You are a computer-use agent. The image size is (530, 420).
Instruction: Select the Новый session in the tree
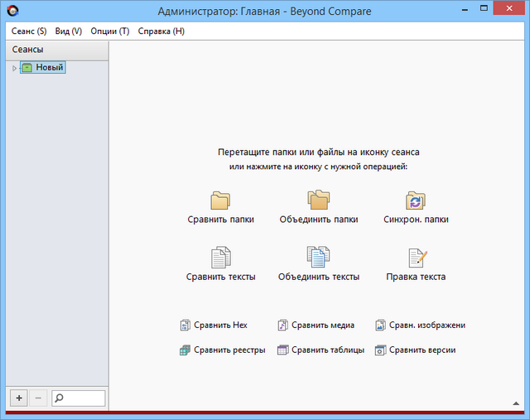[49, 68]
